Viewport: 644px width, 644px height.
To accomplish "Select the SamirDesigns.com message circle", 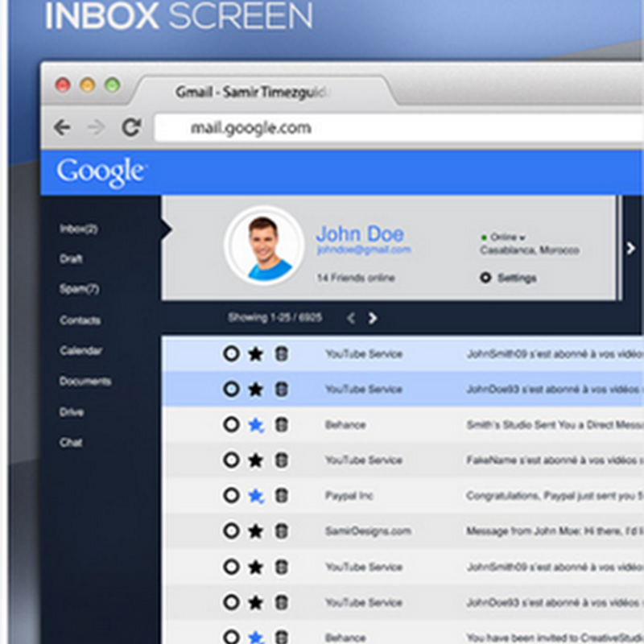I will point(231,531).
